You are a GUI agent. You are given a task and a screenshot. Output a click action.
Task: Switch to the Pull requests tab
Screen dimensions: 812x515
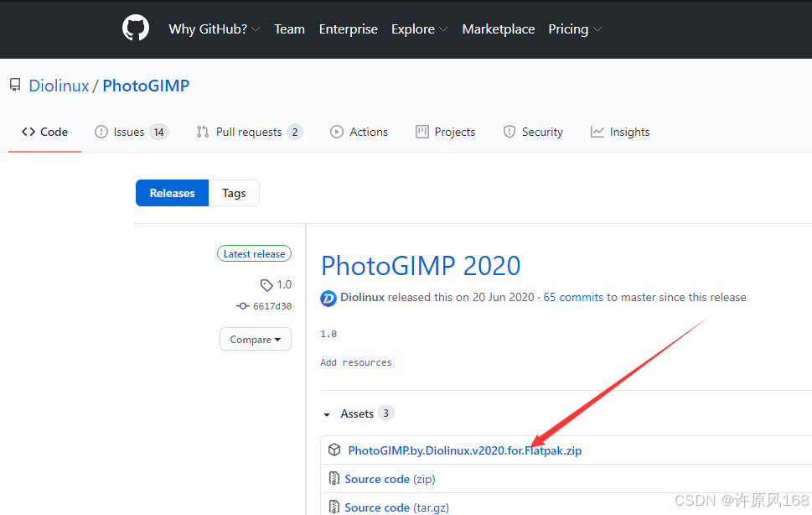pyautogui.click(x=249, y=133)
